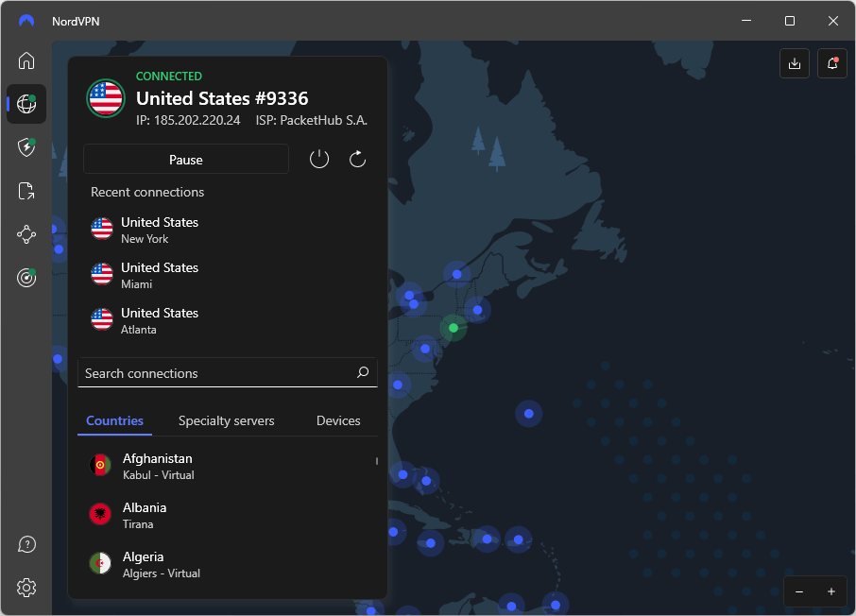Disconnect using the power icon
Screen dimensions: 856x616
(x=319, y=160)
